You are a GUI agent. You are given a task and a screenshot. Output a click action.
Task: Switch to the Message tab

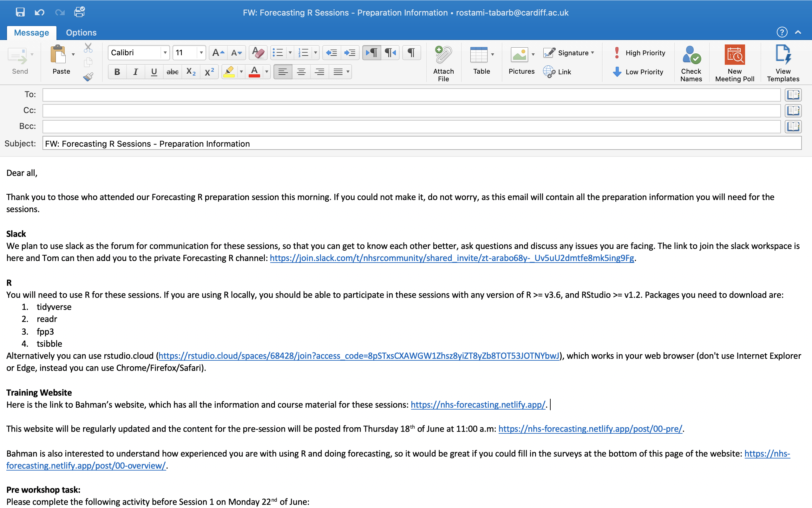(31, 33)
